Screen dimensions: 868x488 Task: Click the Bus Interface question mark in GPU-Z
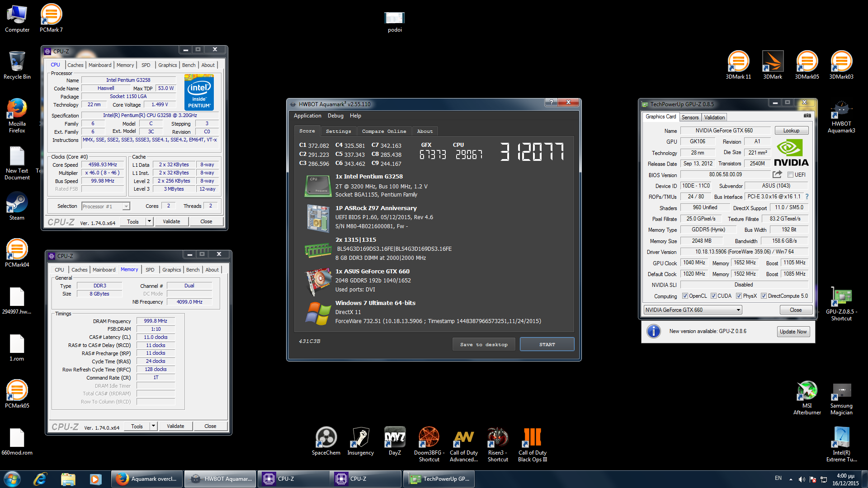tap(807, 197)
